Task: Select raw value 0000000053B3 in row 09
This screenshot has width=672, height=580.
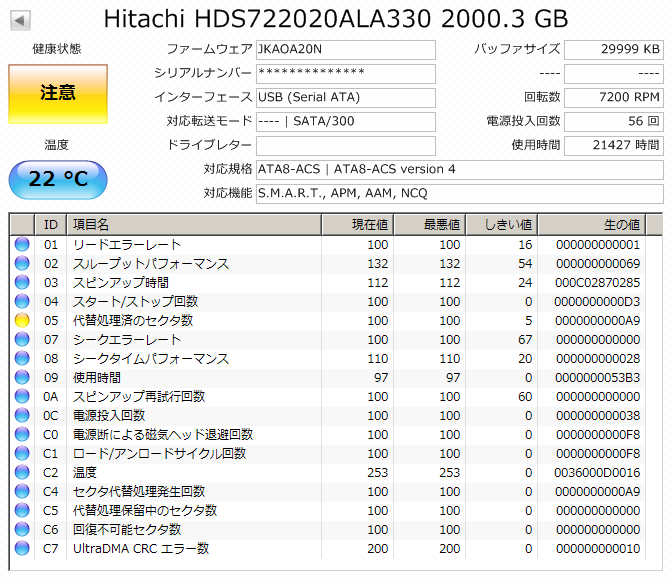Action: point(597,378)
